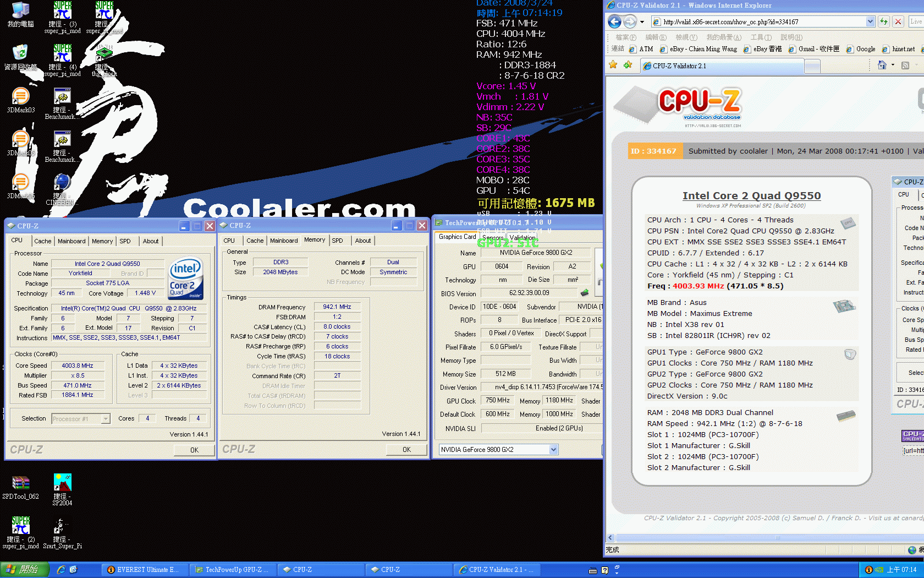Open the recent pages dropdown beside forward arrow
924x578 pixels.
pyautogui.click(x=642, y=22)
